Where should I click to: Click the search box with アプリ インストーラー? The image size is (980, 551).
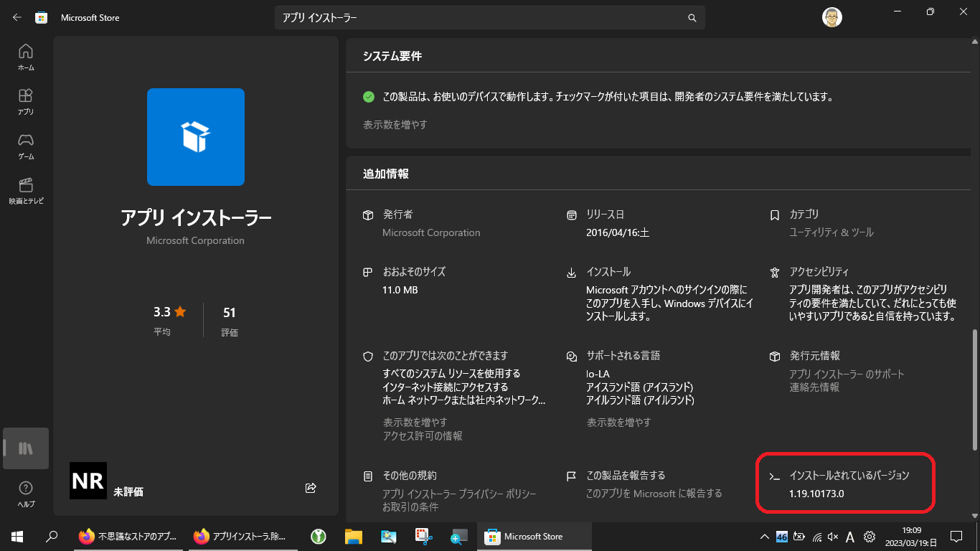(489, 18)
